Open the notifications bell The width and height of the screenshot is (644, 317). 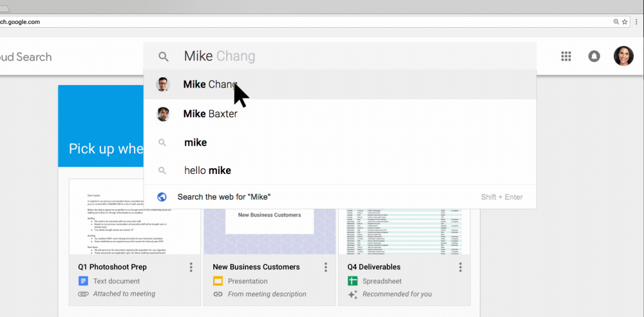point(594,56)
